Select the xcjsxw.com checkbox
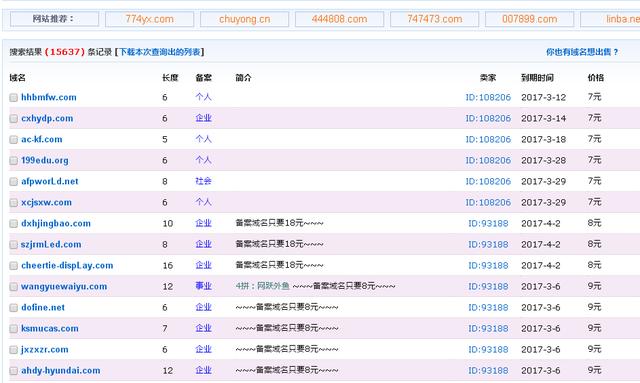The image size is (640, 383). tap(13, 203)
